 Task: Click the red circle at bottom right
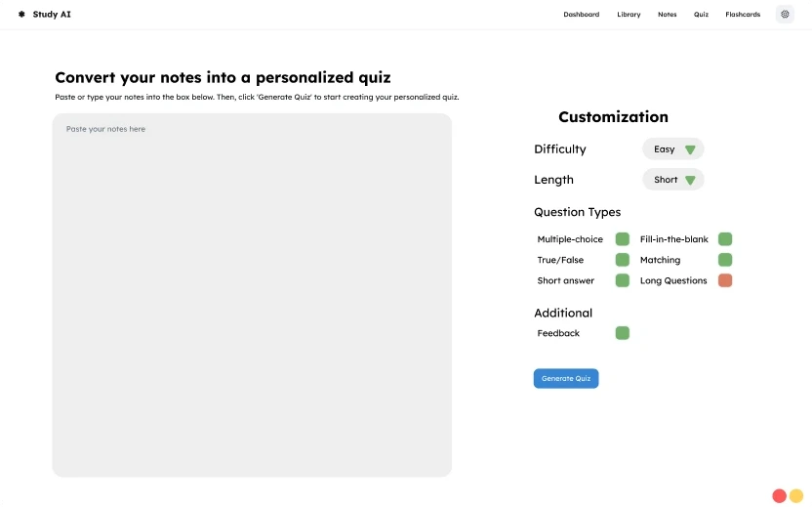tap(779, 496)
